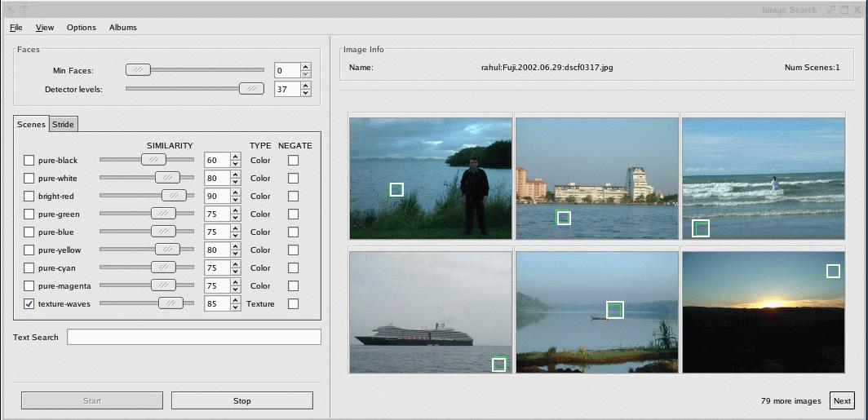Viewport: 868px width, 420px height.
Task: Enable the pure-cyan scene checkbox
Action: pyautogui.click(x=29, y=268)
